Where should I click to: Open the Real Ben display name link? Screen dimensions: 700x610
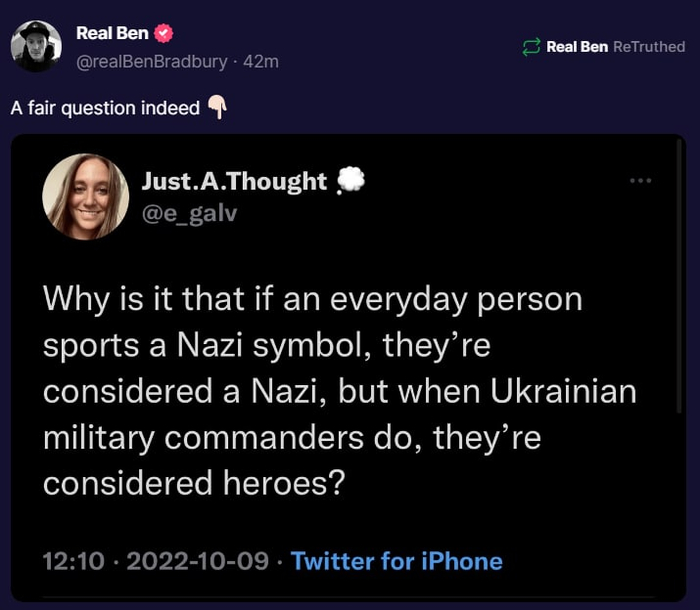(112, 34)
